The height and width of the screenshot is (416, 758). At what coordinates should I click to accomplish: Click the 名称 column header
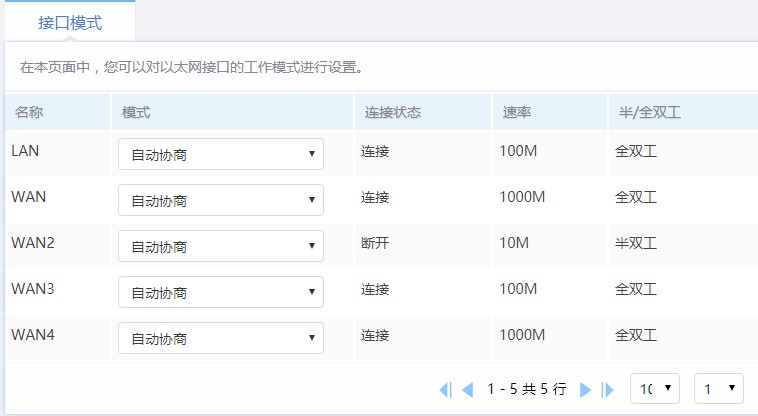pyautogui.click(x=29, y=112)
